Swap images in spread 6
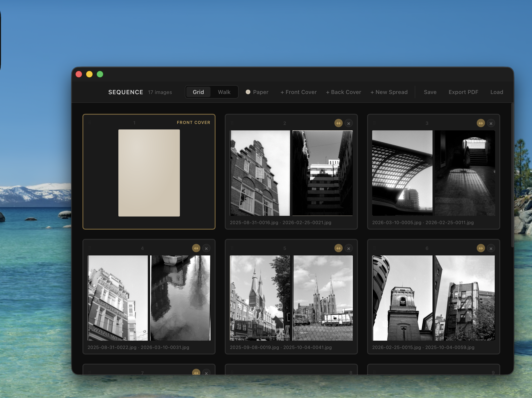Viewport: 532px width, 398px height. coord(481,248)
